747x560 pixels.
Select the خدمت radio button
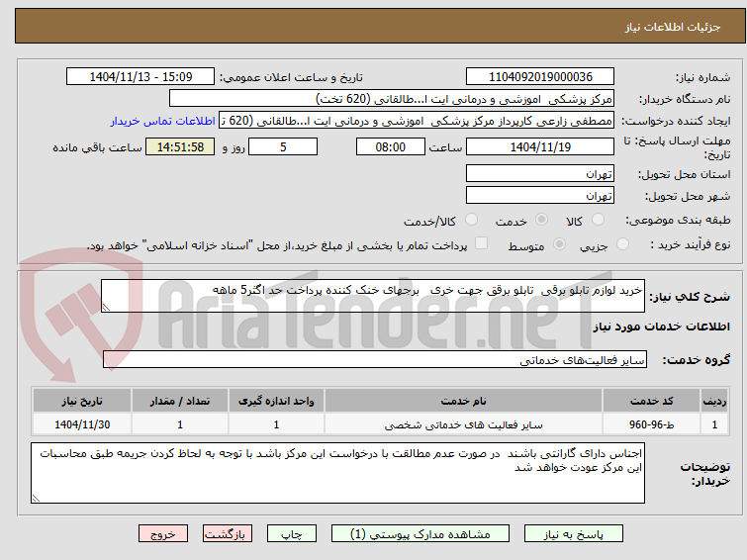541,220
